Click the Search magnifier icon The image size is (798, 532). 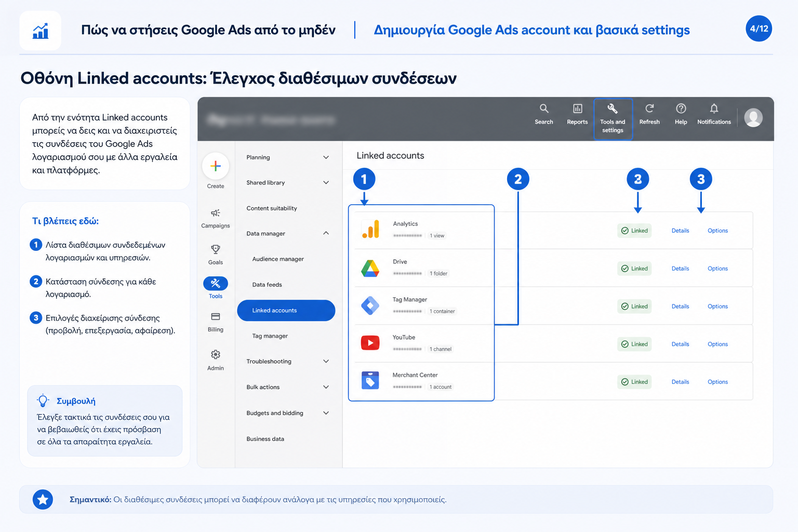(x=544, y=109)
